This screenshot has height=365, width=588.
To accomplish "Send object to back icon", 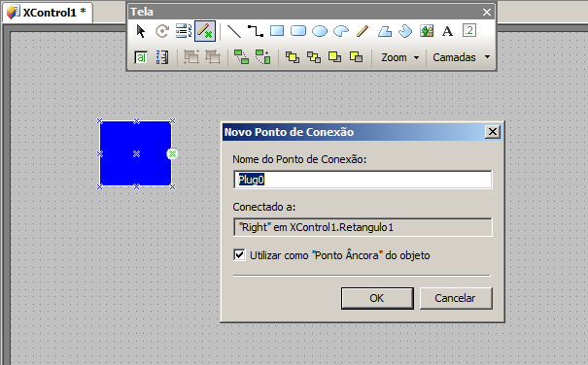I will tap(314, 57).
